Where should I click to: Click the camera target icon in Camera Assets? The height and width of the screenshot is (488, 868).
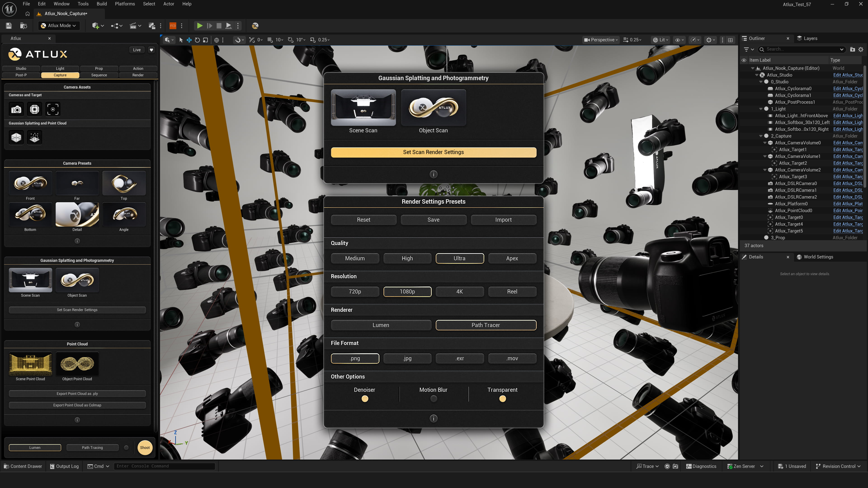coord(53,109)
